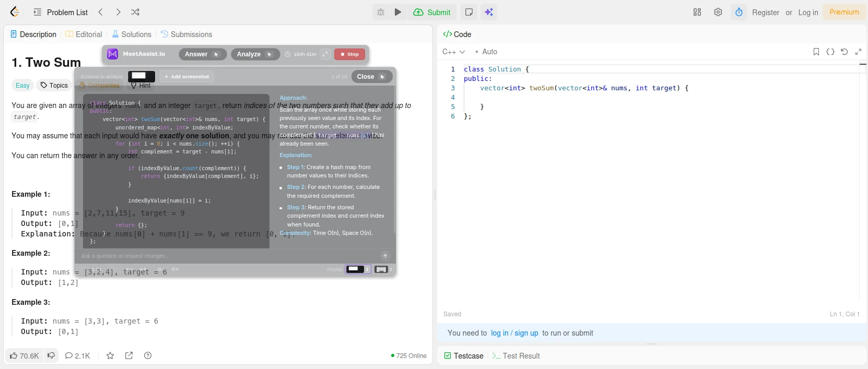Pick a random problem with shuffle icon
Viewport: 868px width, 369px height.
135,12
